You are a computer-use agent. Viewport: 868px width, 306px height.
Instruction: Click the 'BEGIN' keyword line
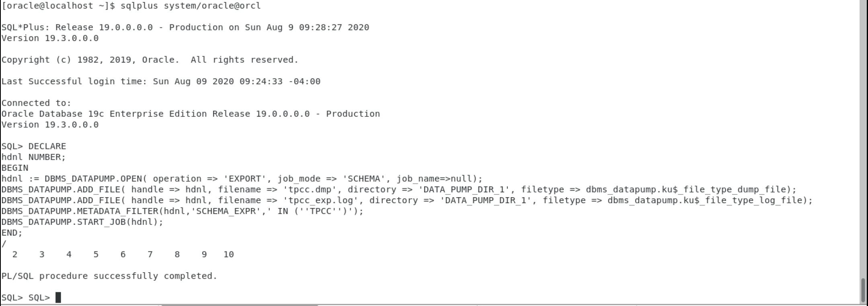(15, 168)
